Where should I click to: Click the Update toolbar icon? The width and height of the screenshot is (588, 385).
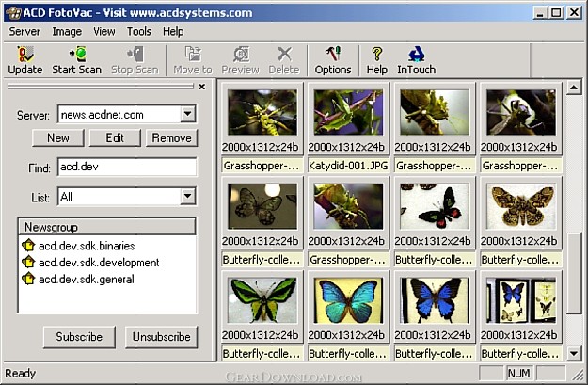tap(25, 55)
